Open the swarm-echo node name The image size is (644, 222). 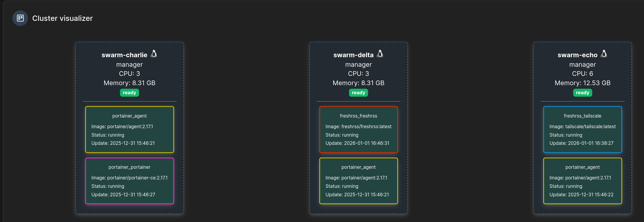pos(577,55)
